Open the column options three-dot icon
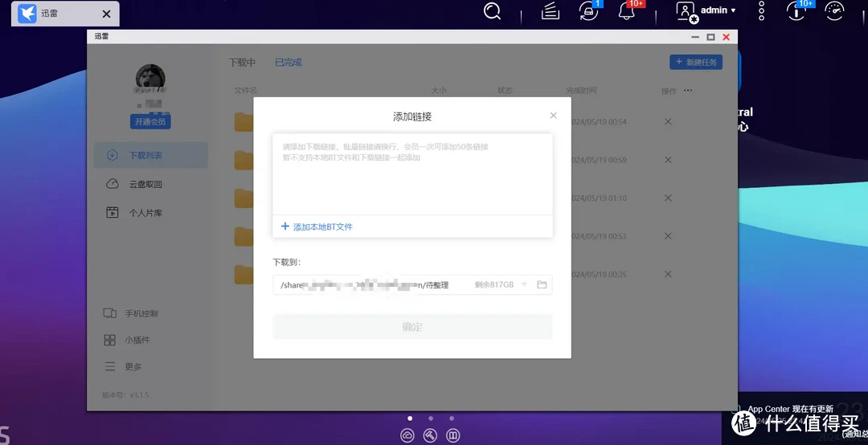 click(688, 90)
